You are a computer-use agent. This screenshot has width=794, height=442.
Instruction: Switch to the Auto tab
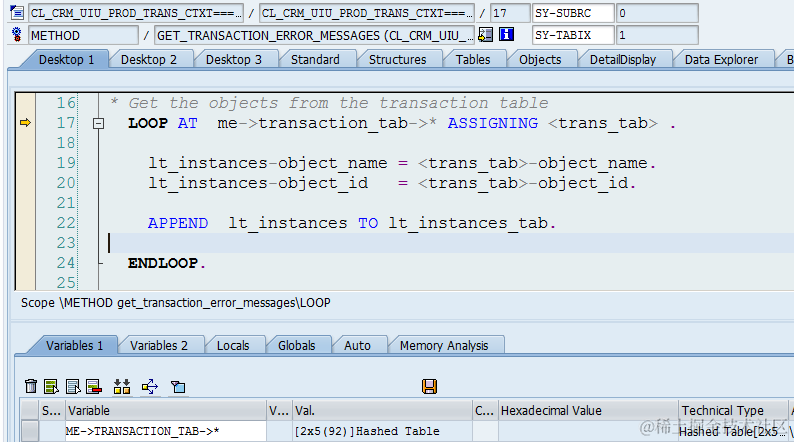tap(358, 346)
